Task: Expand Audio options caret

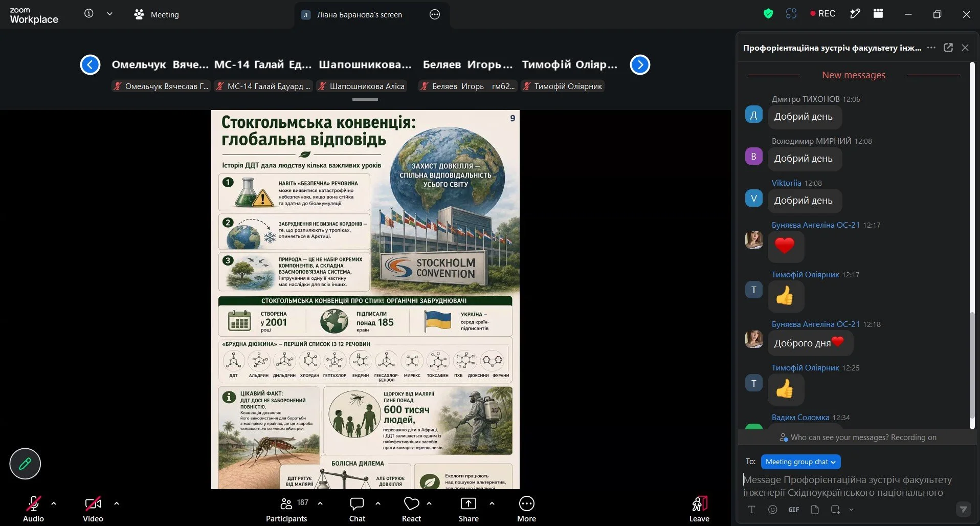Action: click(x=54, y=503)
